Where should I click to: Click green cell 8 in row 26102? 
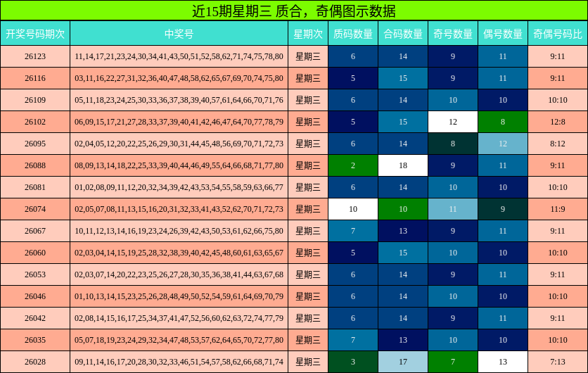pyautogui.click(x=502, y=122)
